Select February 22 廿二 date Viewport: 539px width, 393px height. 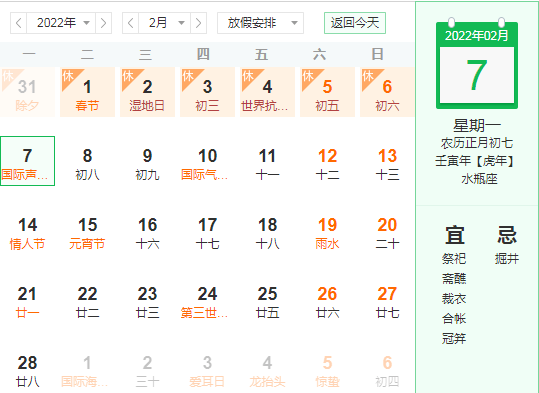point(87,299)
